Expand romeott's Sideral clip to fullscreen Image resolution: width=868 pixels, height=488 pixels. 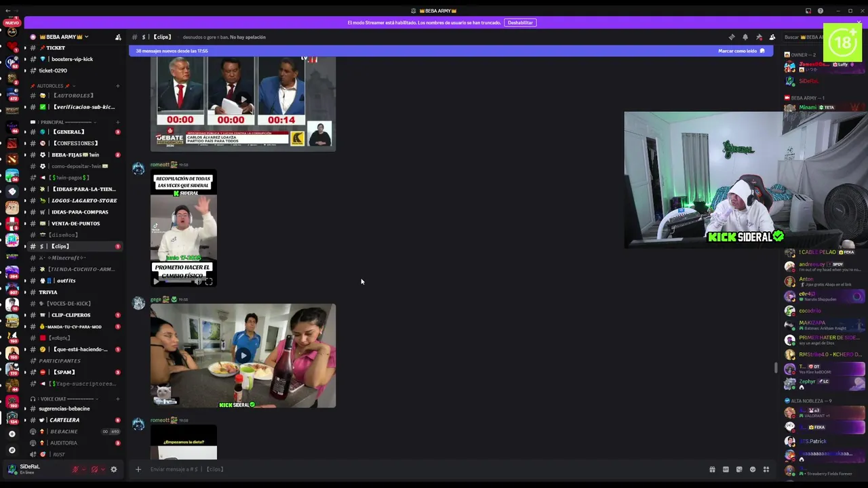tap(209, 281)
